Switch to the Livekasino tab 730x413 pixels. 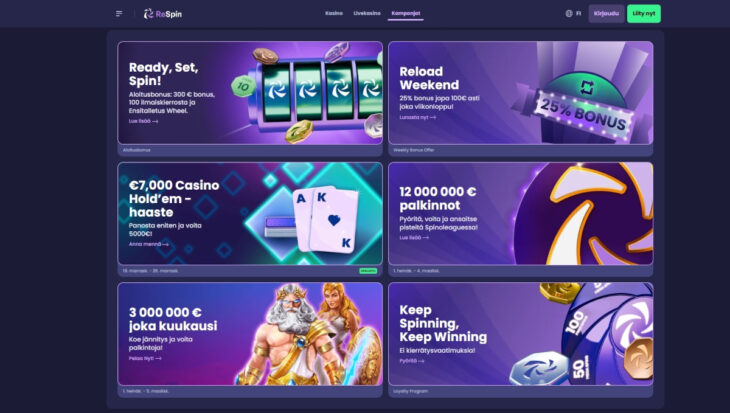367,14
